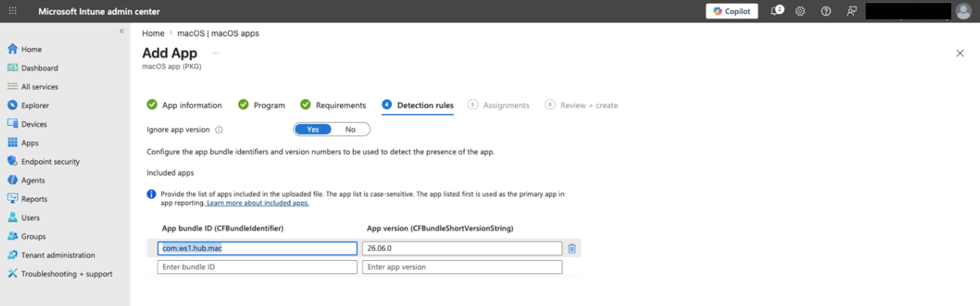Click the Tenant administration icon
This screenshot has height=306, width=980.
[12, 255]
